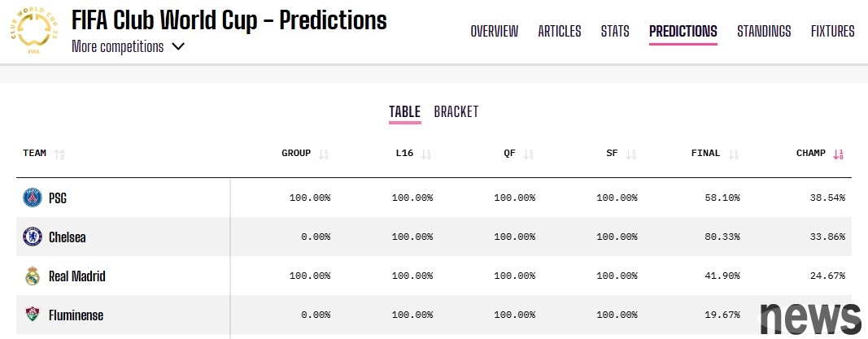Click the PSG club crest

[33, 198]
